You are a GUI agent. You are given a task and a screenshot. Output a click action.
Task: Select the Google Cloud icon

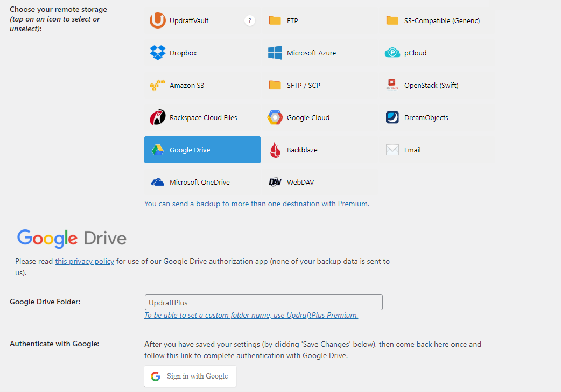[x=275, y=118]
